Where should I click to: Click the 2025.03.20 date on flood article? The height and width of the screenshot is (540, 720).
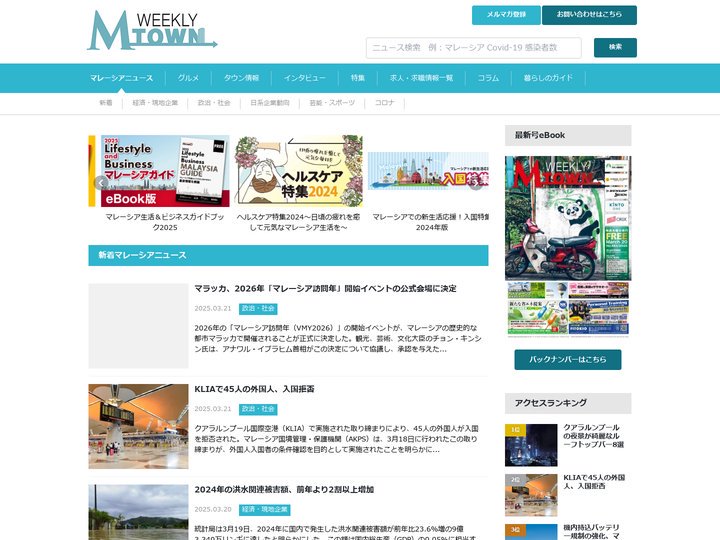[x=213, y=509]
